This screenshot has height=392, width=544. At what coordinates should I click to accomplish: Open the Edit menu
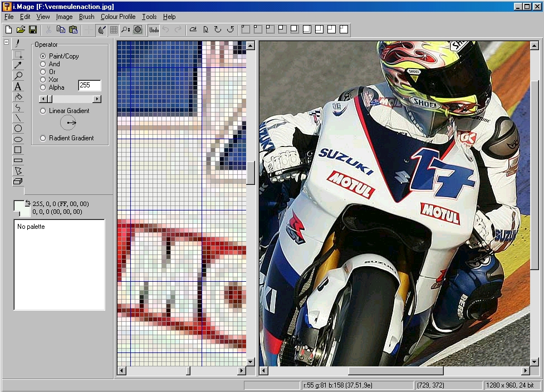pyautogui.click(x=25, y=17)
